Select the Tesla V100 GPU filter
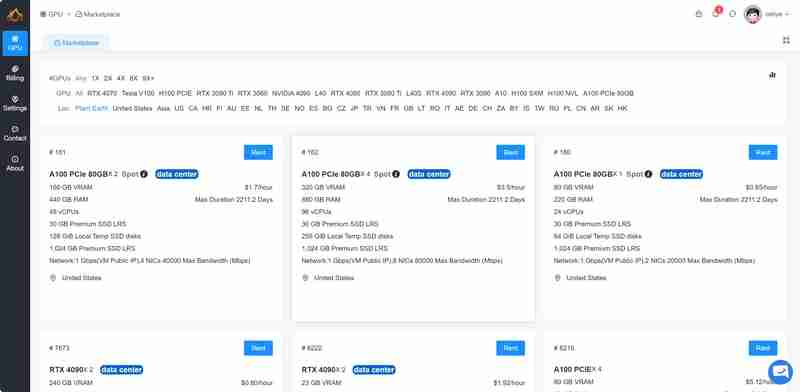The height and width of the screenshot is (392, 800). coord(138,93)
